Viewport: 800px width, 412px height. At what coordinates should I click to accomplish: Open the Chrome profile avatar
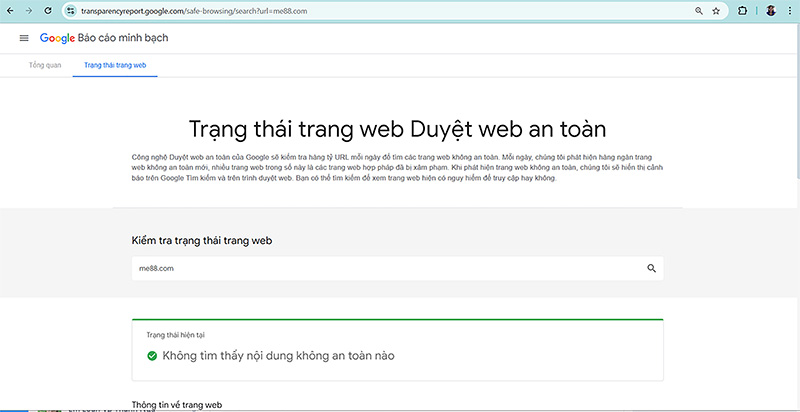coord(771,10)
